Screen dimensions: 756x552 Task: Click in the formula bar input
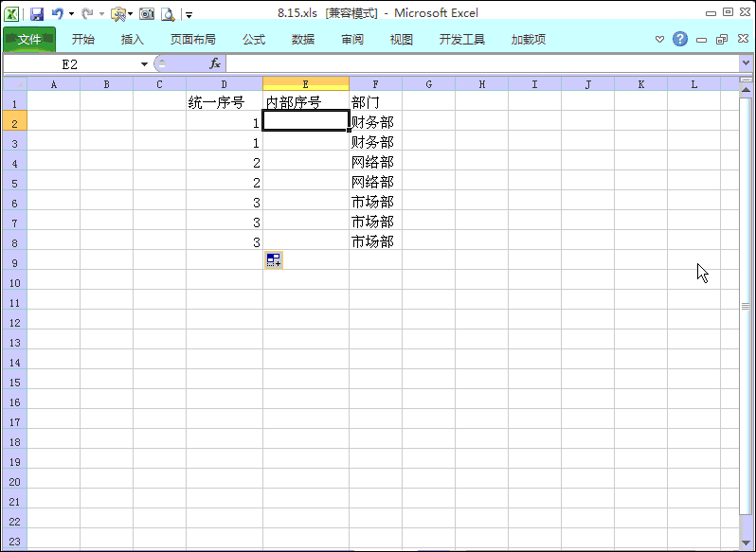482,63
